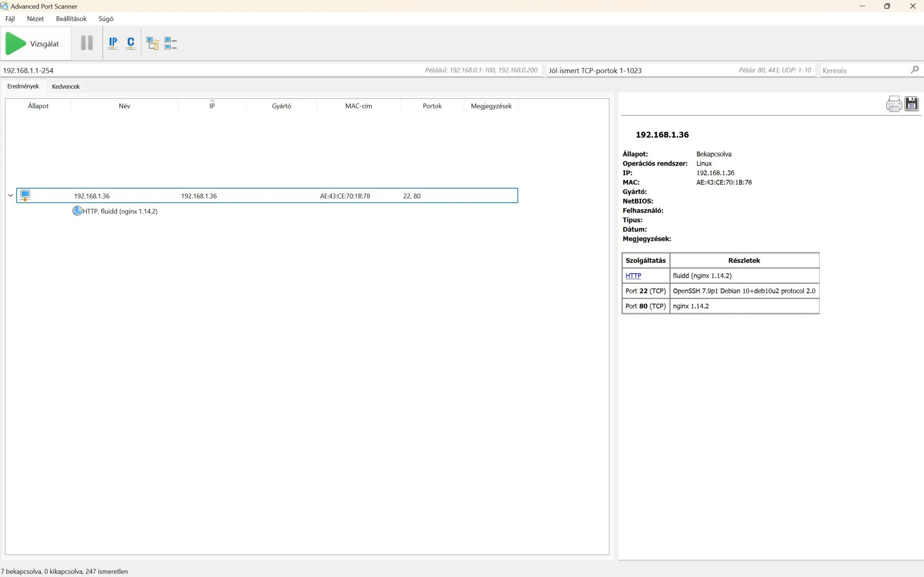Switch to the Kedvencek tab
The height and width of the screenshot is (577, 924).
[65, 86]
